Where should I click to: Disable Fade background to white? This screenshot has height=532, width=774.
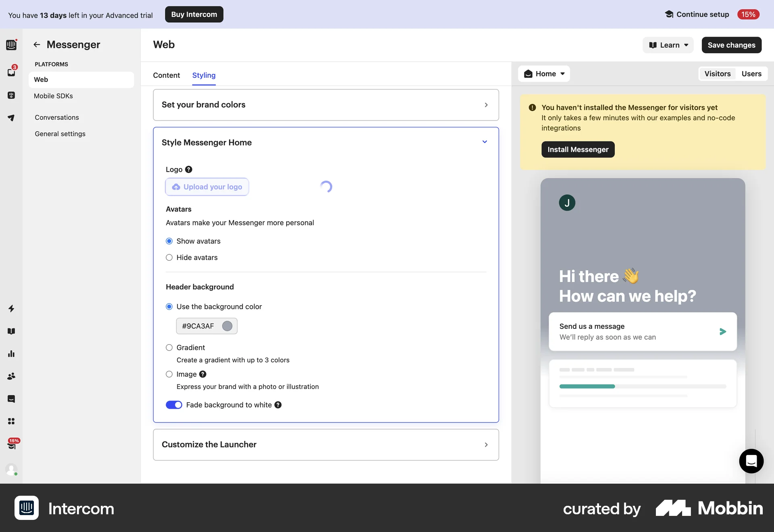pyautogui.click(x=174, y=405)
